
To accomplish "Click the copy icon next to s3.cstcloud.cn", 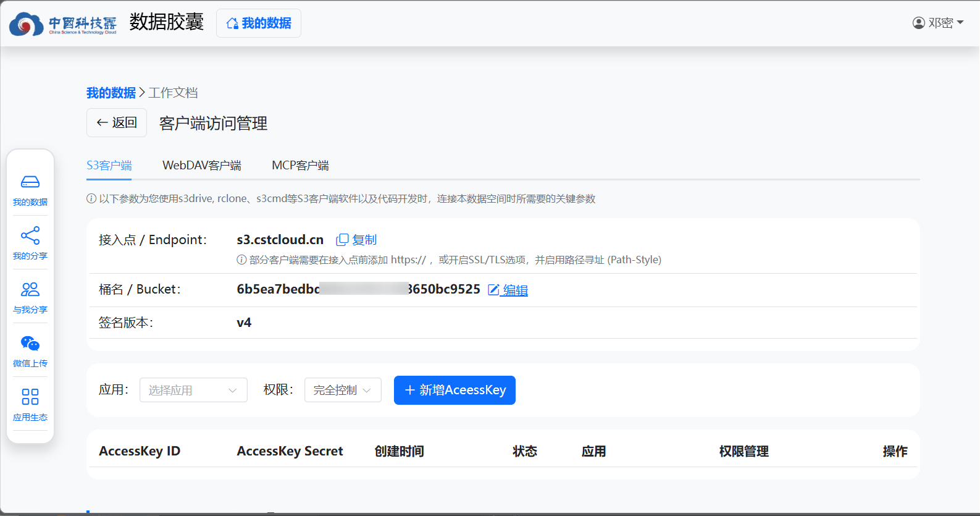I will click(x=342, y=240).
